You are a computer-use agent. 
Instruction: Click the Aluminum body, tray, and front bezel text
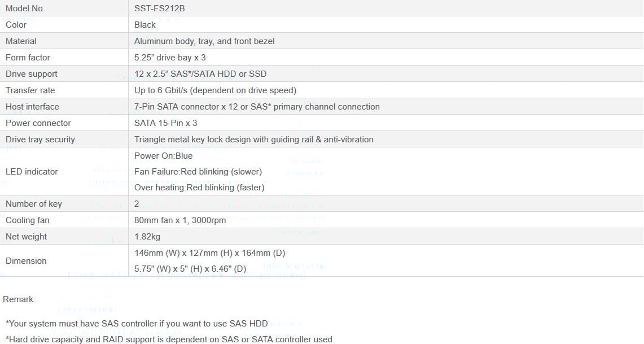point(204,41)
